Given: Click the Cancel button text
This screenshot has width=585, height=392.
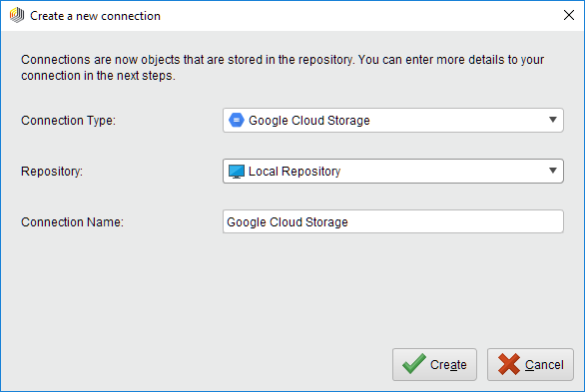Looking at the screenshot, I should point(544,364).
